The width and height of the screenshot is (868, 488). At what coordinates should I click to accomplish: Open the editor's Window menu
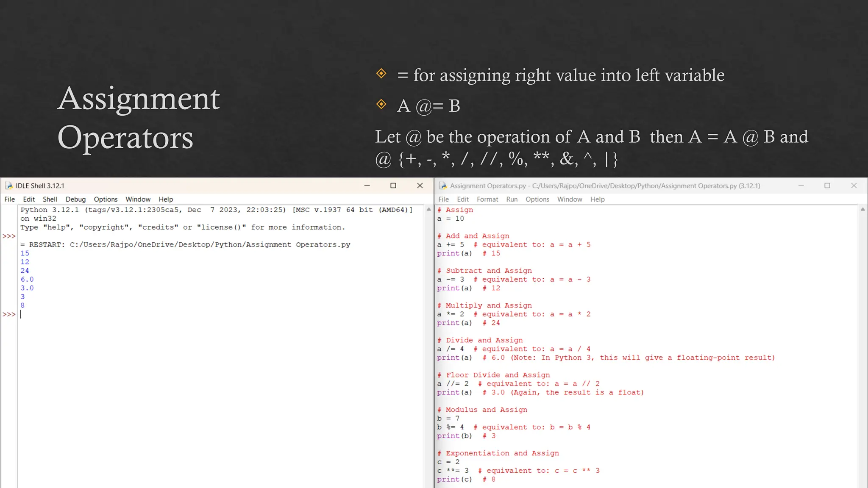569,199
